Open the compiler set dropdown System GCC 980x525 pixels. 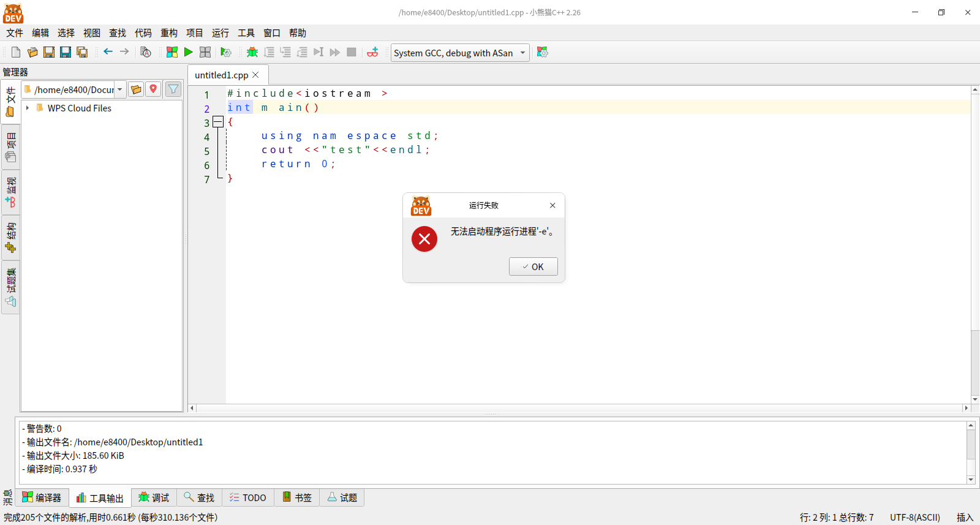(460, 53)
